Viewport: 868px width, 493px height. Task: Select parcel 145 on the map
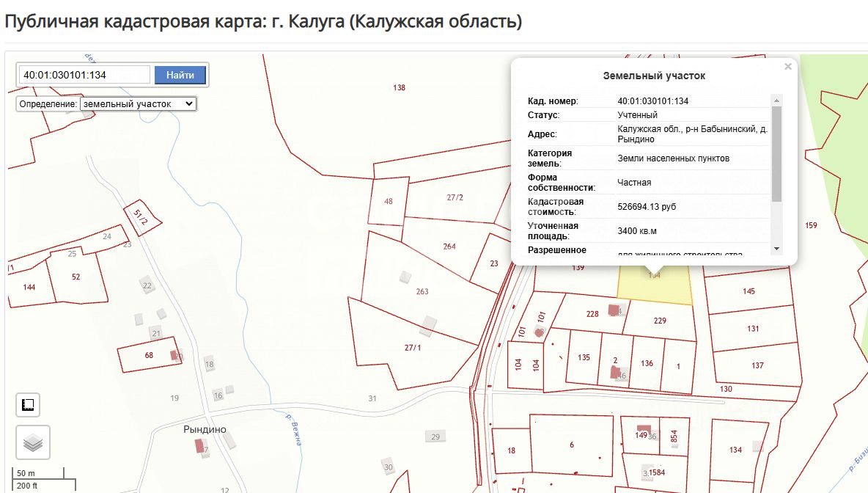point(749,291)
